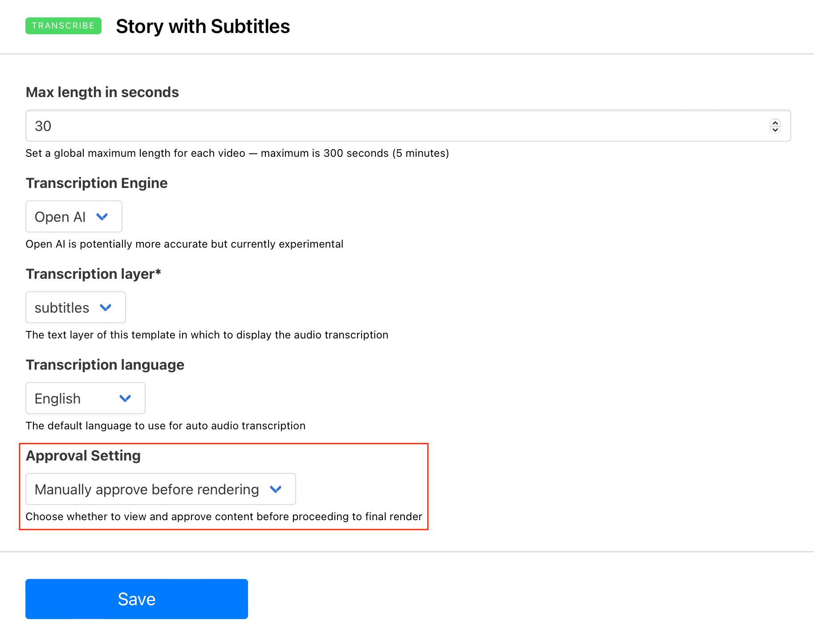Click the increment arrow on max length
Viewport: 814px width, 644px height.
tap(775, 122)
